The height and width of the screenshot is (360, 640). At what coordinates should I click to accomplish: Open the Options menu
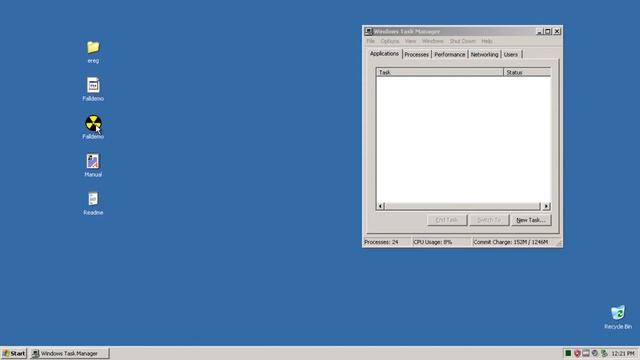tap(390, 41)
